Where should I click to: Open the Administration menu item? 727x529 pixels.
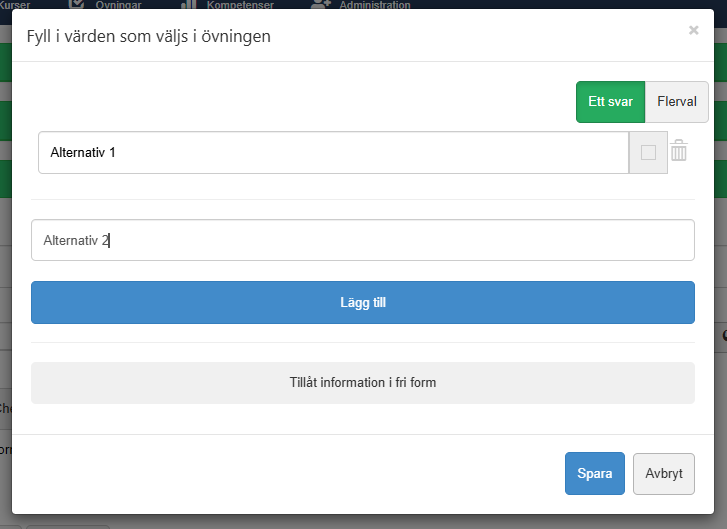[374, 5]
